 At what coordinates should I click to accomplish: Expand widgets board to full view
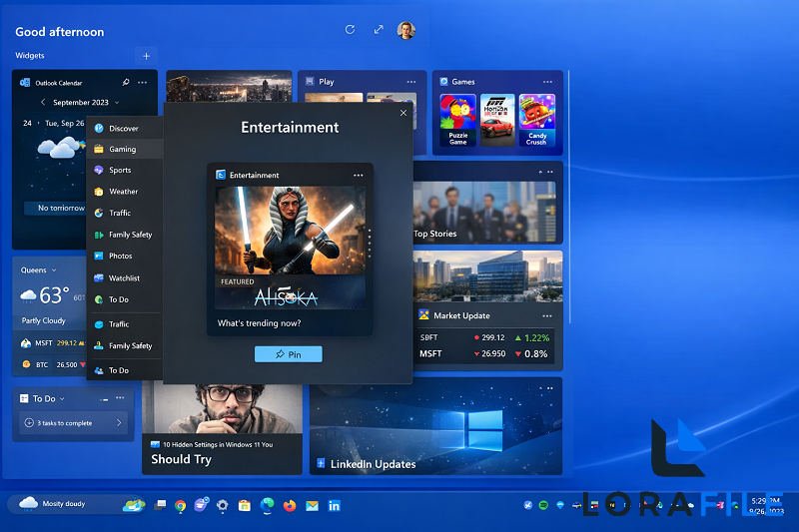(379, 30)
